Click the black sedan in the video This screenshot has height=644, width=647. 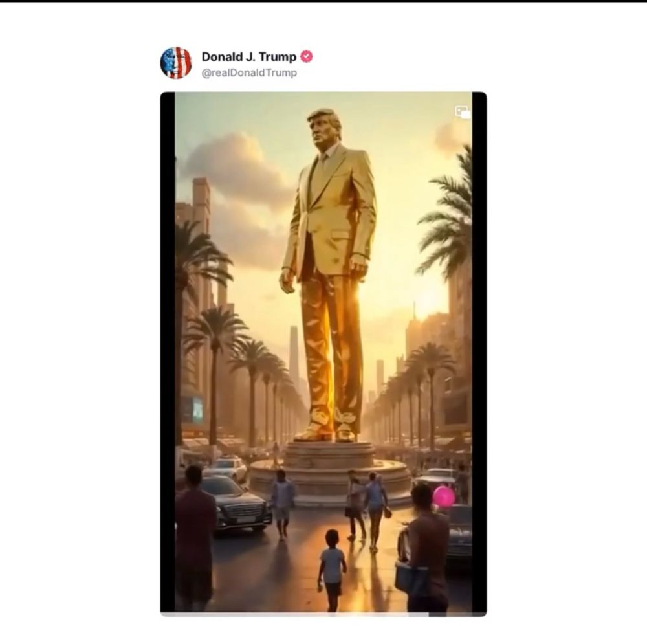pos(234,504)
